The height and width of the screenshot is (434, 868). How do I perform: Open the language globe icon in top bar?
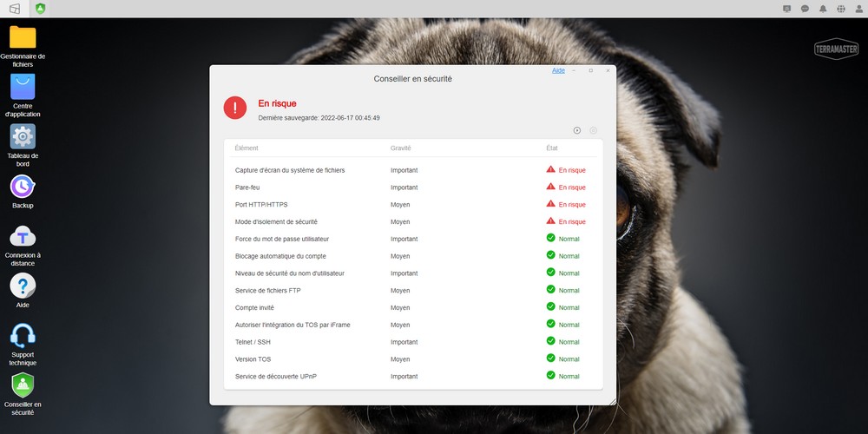[841, 9]
